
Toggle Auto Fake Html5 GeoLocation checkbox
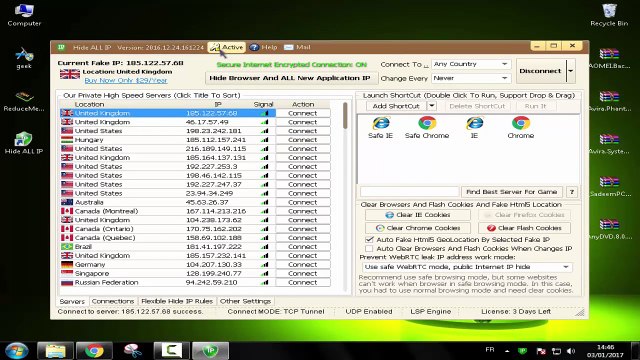(369, 240)
